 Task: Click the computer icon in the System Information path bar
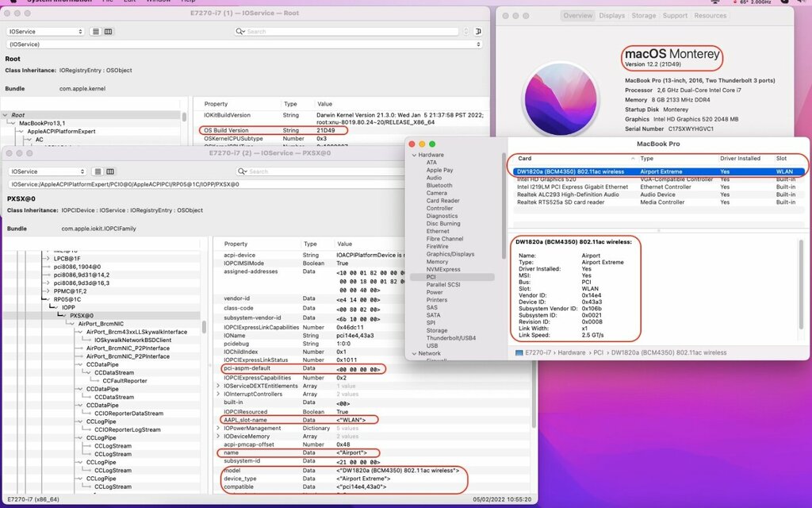[519, 352]
